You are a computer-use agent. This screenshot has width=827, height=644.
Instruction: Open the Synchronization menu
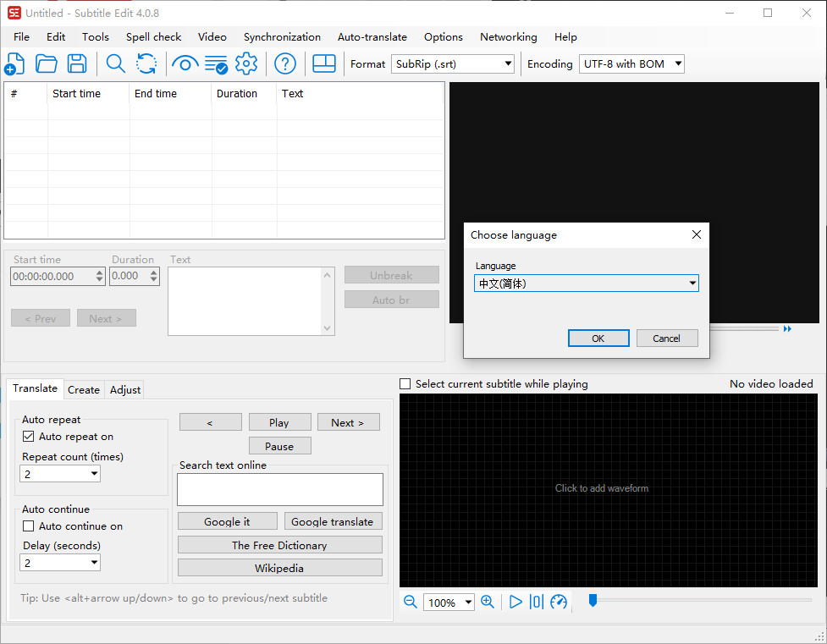point(282,37)
